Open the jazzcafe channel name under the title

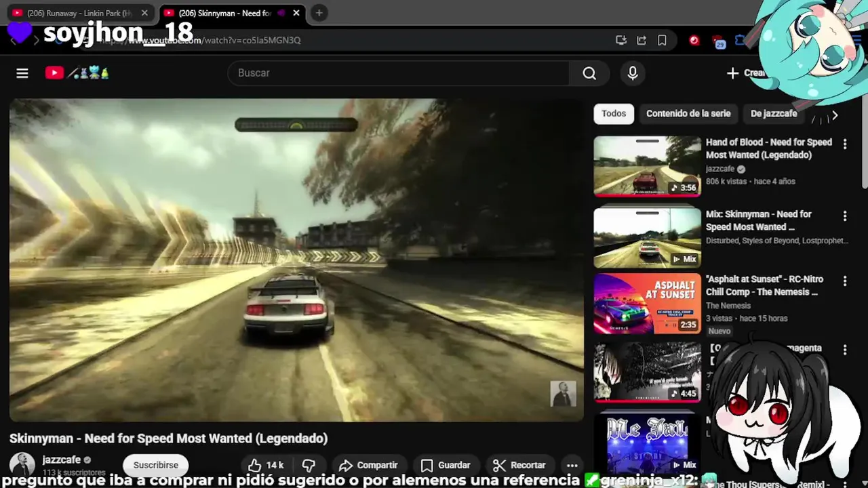61,460
